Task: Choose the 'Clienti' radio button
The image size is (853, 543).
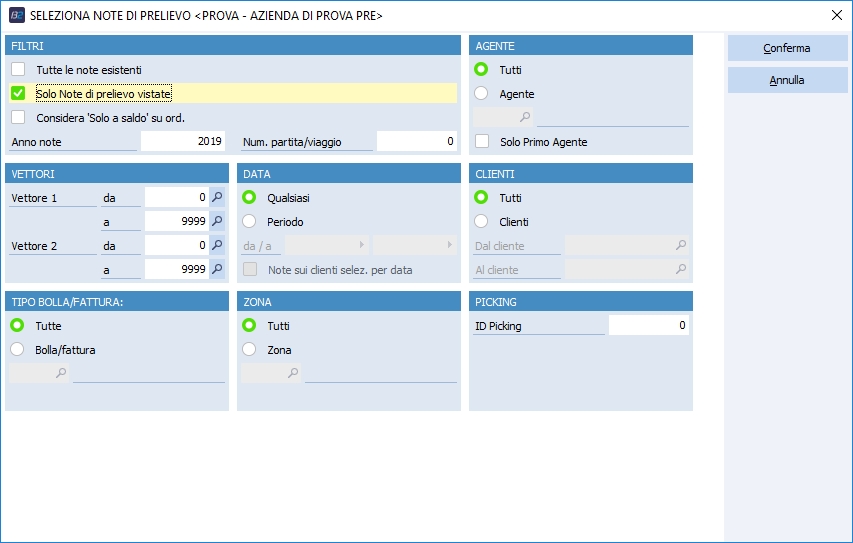Action: (482, 222)
